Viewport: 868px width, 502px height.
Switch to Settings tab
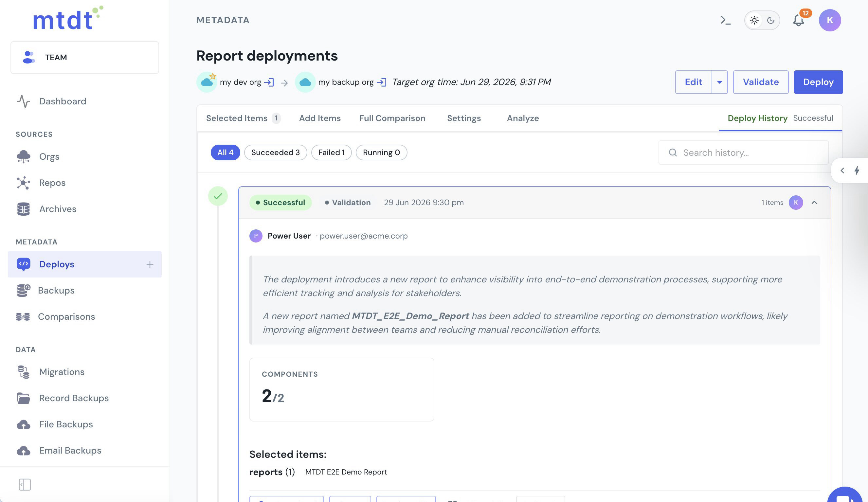click(x=464, y=118)
